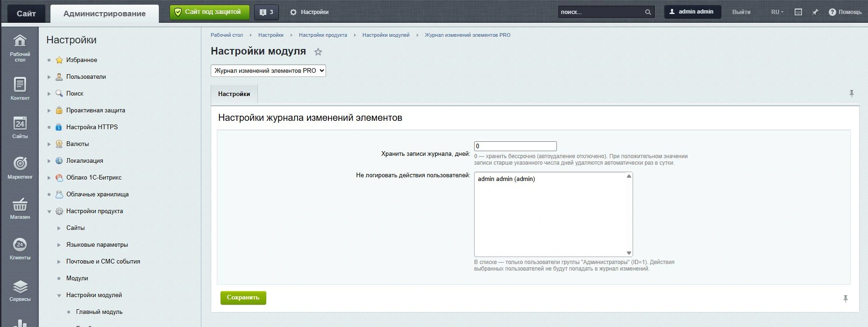The image size is (868, 327).
Task: Expand the Пользователи tree item
Action: (49, 77)
